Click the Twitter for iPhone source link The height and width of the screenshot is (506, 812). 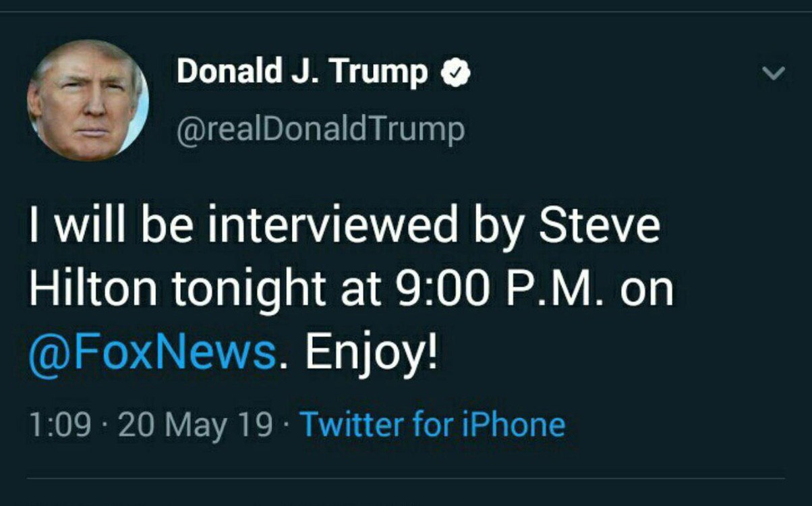(432, 424)
